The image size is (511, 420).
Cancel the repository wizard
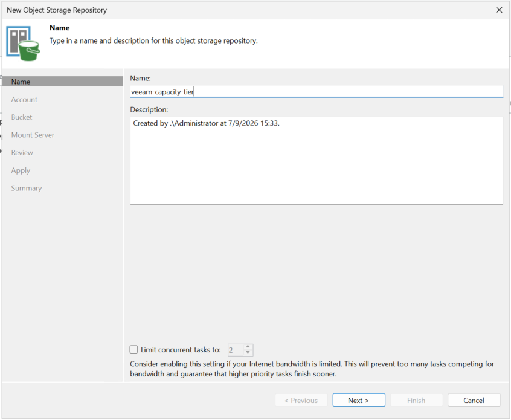point(474,400)
